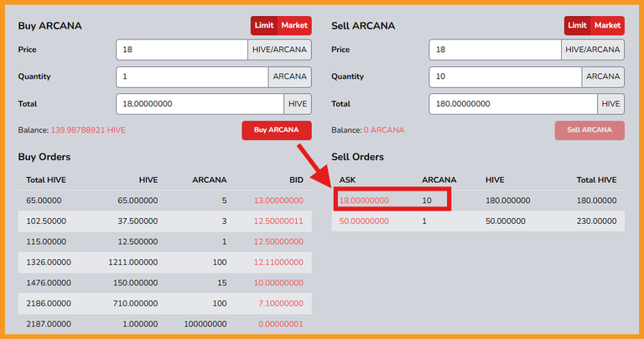The height and width of the screenshot is (339, 644).
Task: Click the 1211.000000 HIVE buy order value
Action: click(x=133, y=262)
